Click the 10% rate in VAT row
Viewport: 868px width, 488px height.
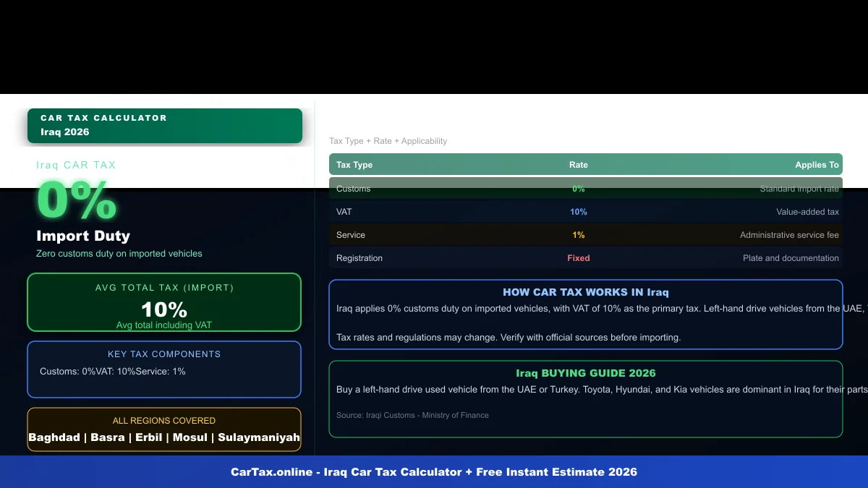click(579, 212)
